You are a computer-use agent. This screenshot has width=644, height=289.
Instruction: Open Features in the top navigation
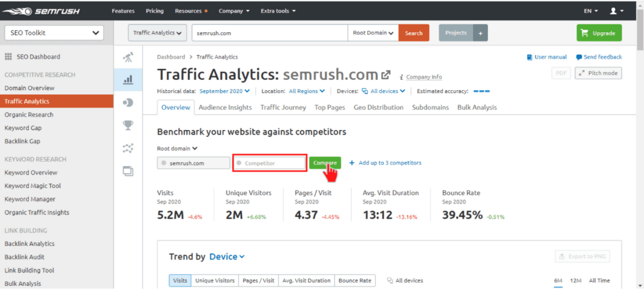[x=123, y=11]
